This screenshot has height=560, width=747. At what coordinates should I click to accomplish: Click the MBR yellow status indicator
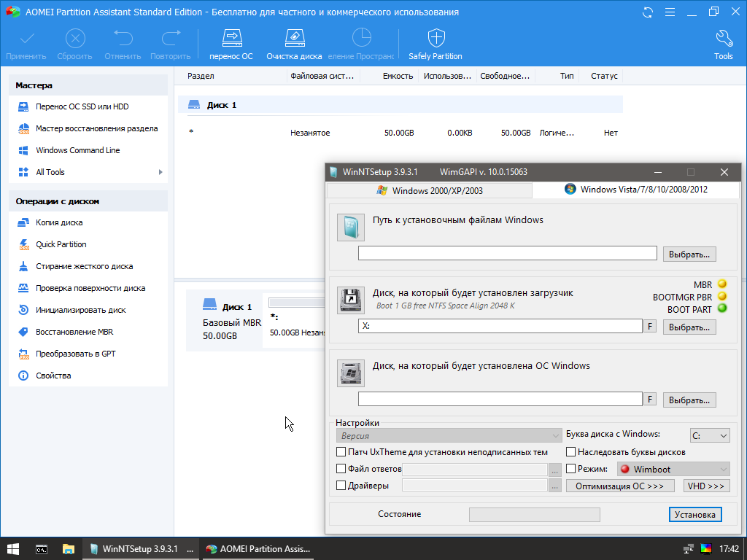[x=722, y=284]
